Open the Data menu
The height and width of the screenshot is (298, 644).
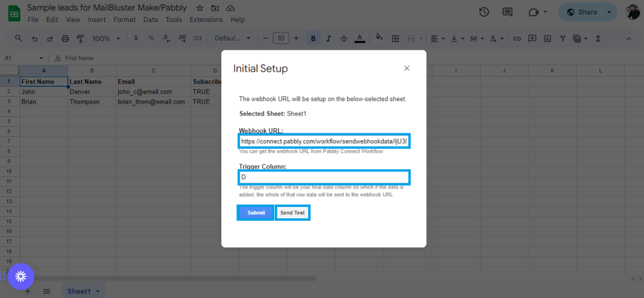[150, 19]
